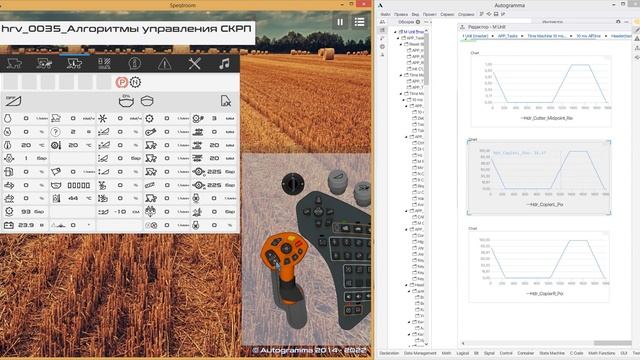Click the grain tank fill percent icon
This screenshot has width=640, height=360.
(x=126, y=101)
